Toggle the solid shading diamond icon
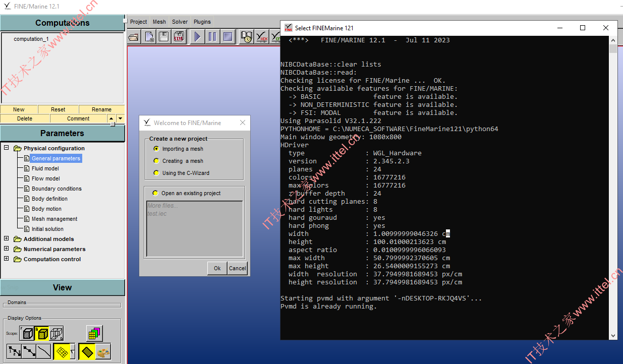The height and width of the screenshot is (364, 623). pos(87,351)
